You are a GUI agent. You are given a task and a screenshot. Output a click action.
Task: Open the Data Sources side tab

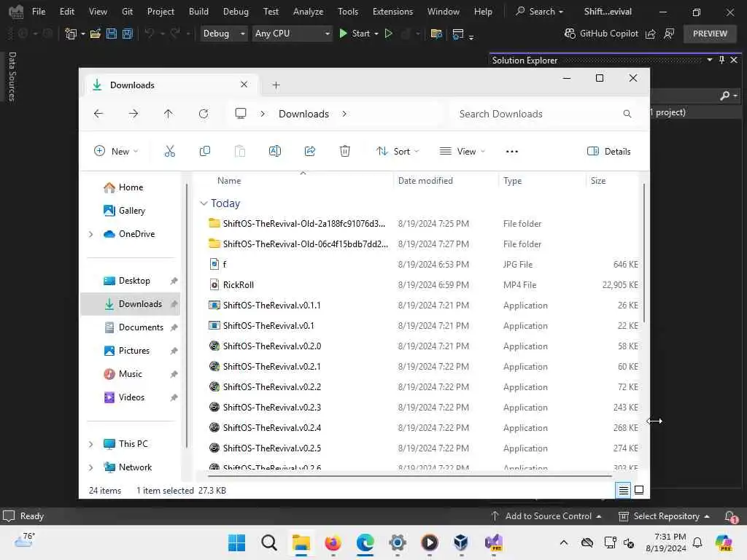click(12, 76)
